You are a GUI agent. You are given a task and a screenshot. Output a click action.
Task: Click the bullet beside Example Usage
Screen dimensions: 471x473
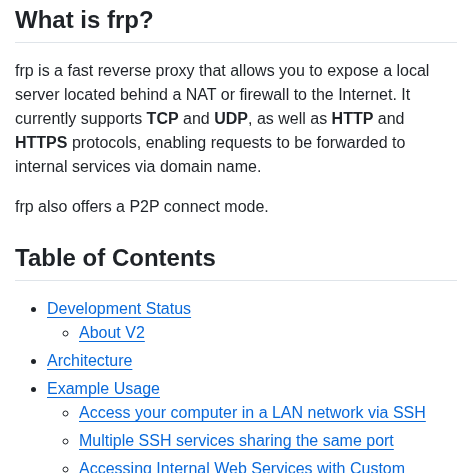tap(33, 389)
